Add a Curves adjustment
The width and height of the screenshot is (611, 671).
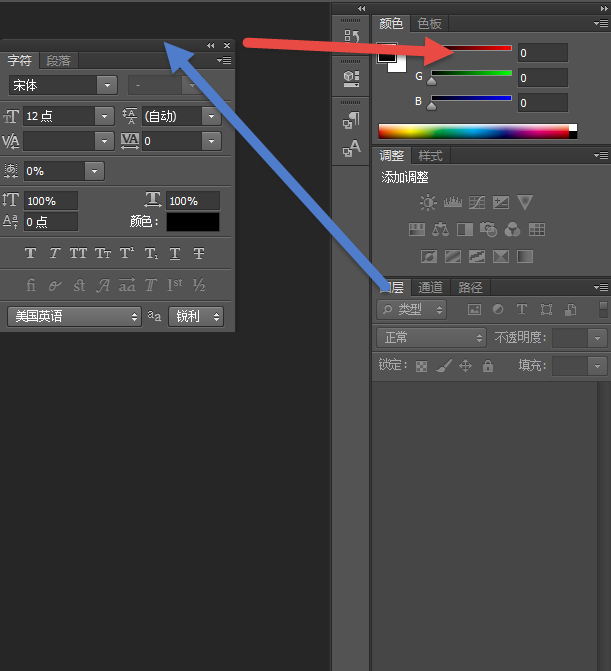tap(477, 202)
